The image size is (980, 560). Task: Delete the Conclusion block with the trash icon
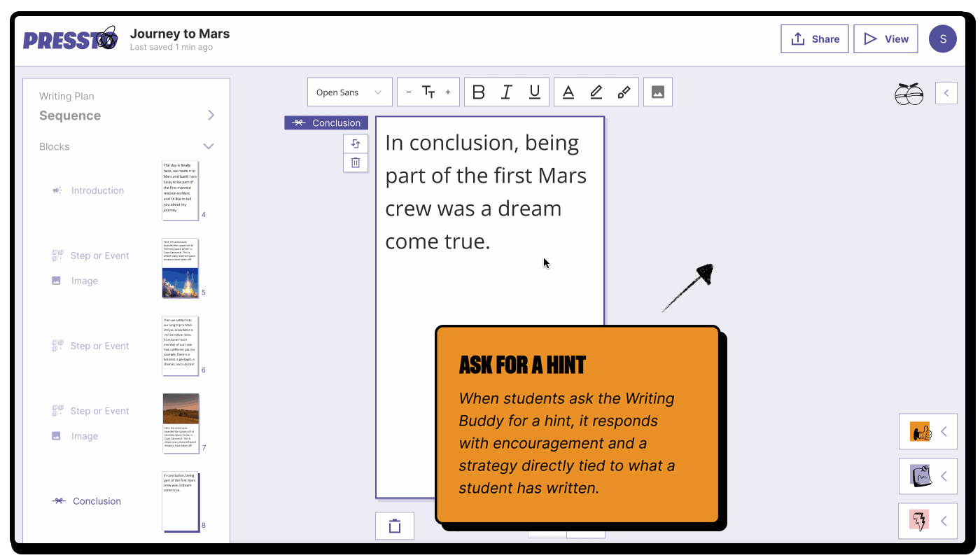point(356,162)
